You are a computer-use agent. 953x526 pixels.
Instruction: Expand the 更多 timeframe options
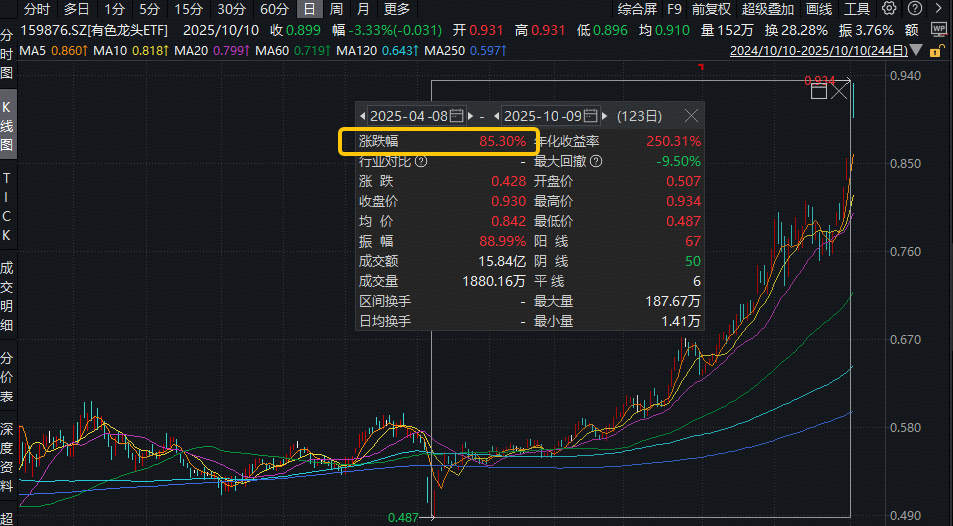[397, 9]
